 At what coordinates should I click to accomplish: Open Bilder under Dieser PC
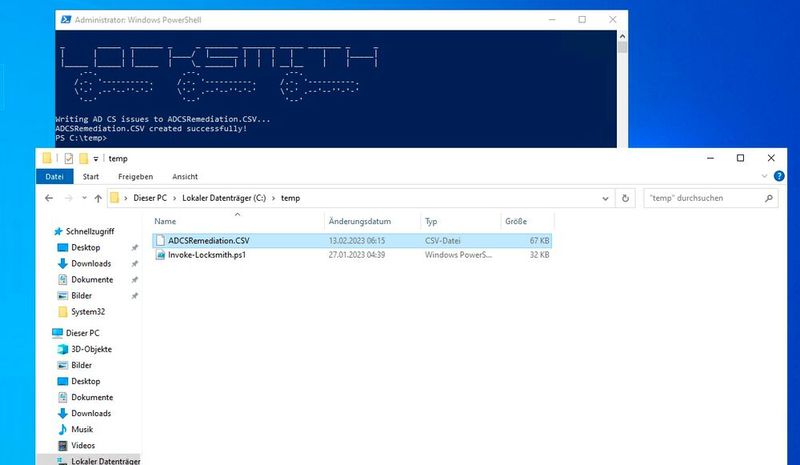click(x=81, y=365)
